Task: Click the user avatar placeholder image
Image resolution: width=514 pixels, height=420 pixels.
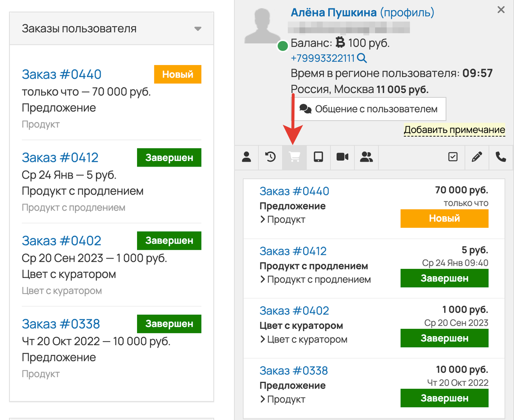Action: (263, 27)
